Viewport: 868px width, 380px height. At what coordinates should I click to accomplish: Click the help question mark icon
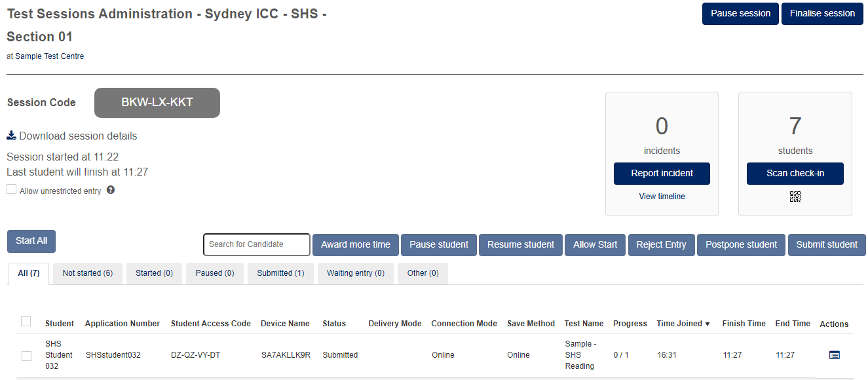coord(111,190)
